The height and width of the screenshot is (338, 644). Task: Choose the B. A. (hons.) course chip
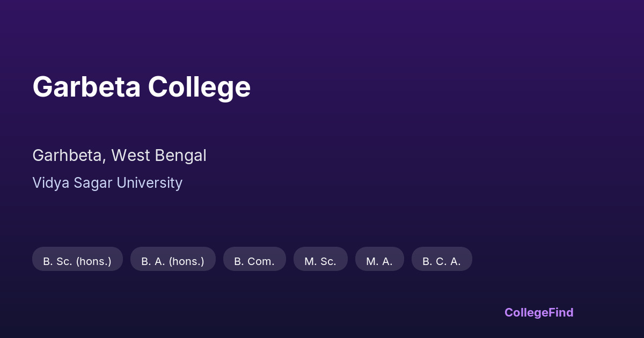tap(173, 261)
